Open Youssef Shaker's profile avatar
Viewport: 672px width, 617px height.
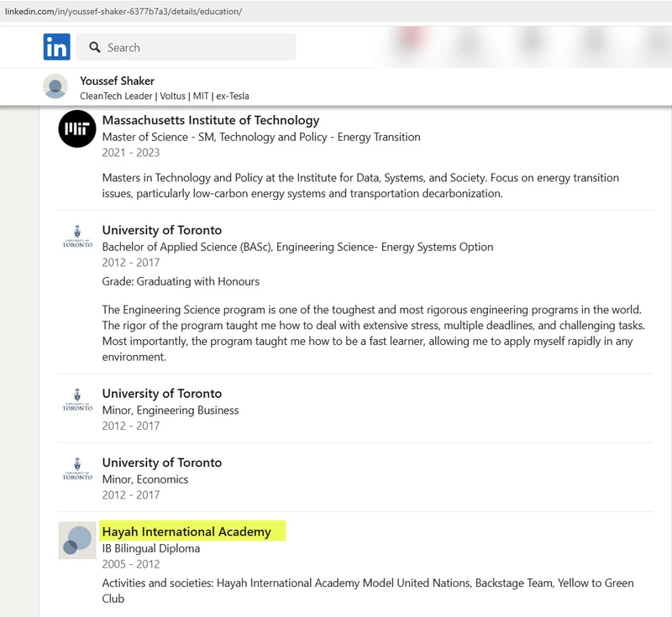(x=55, y=86)
